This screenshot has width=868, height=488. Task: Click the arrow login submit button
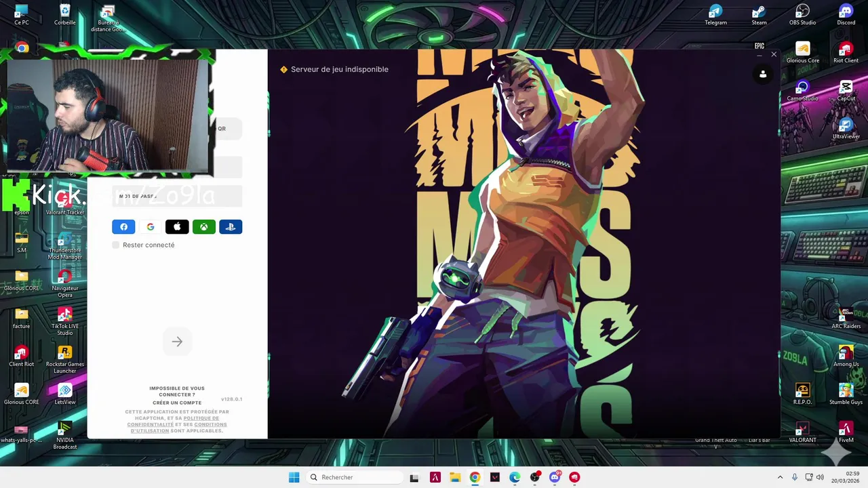(x=177, y=342)
